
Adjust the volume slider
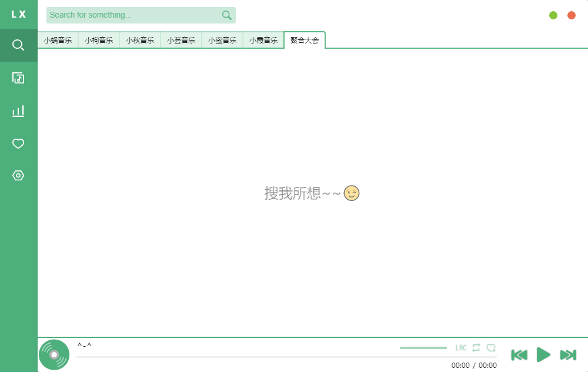pos(423,347)
